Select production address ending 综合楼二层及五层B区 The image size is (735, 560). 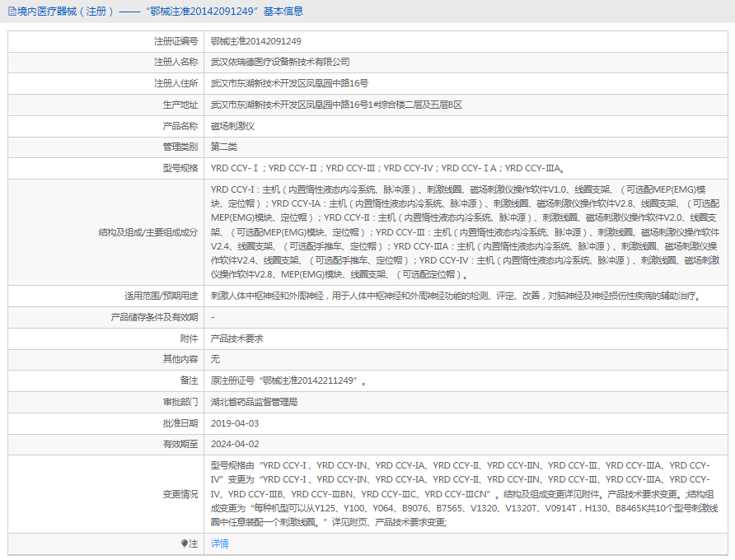(x=336, y=105)
